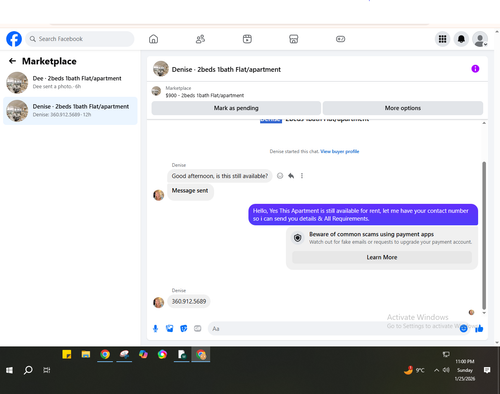Screen dimensions: 500x394
Task: Open the account profile menu
Action: pos(480,39)
